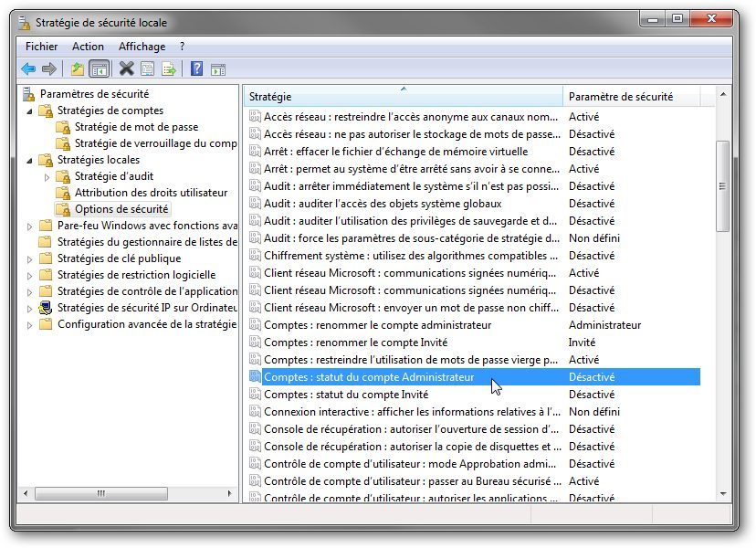Screen dimensions: 756x548
Task: Collapse the Stratégies de comptes node
Action: 29,111
